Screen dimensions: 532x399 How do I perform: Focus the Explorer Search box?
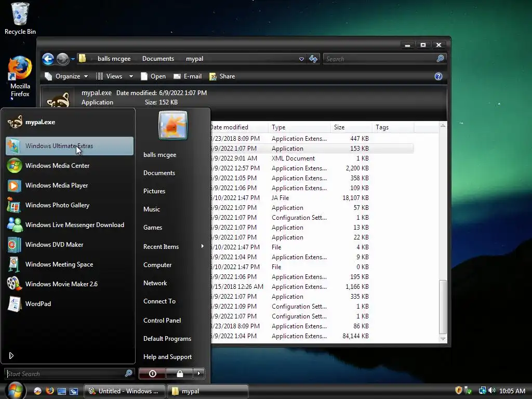coord(380,59)
